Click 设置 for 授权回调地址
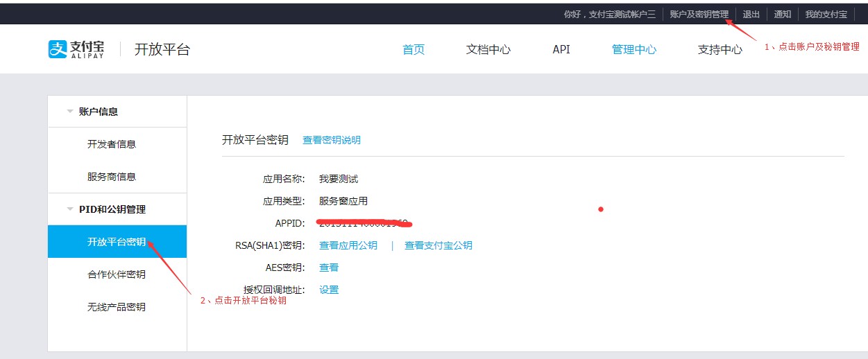The image size is (868, 359). (329, 290)
